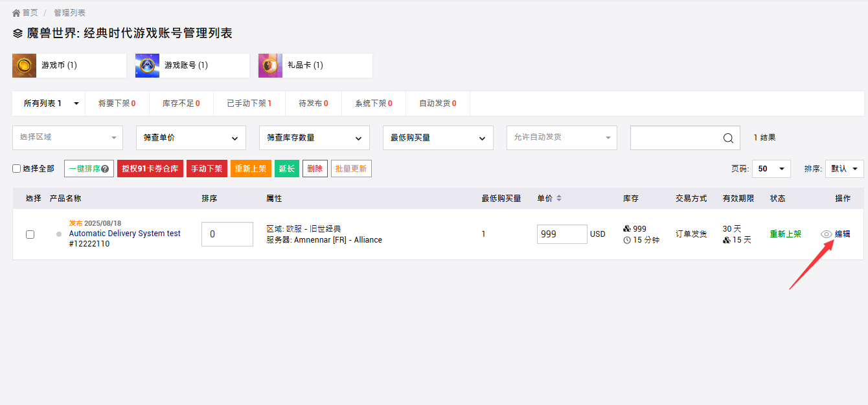Click the red 删除 button

tap(315, 168)
